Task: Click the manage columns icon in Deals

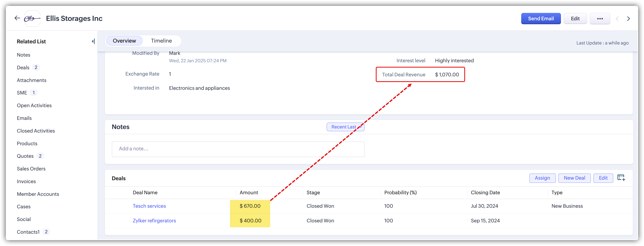Action: click(x=621, y=178)
